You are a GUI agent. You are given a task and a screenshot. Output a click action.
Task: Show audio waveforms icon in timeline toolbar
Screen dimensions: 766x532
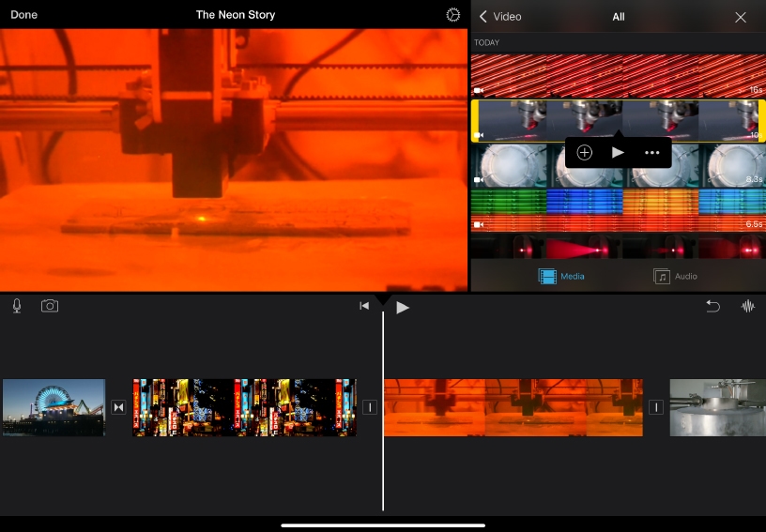click(x=748, y=306)
